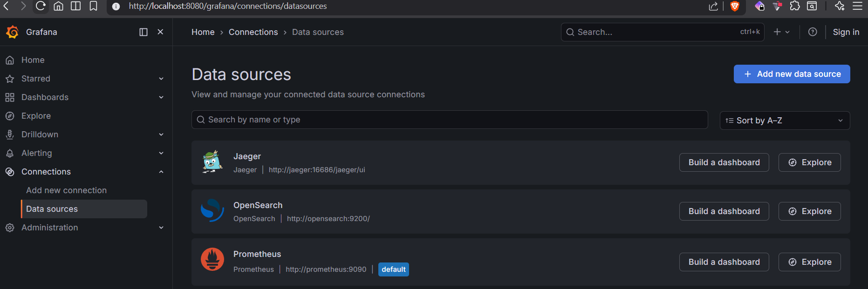Click the http://opensearch:9200/ text
868x289 pixels.
coord(328,219)
